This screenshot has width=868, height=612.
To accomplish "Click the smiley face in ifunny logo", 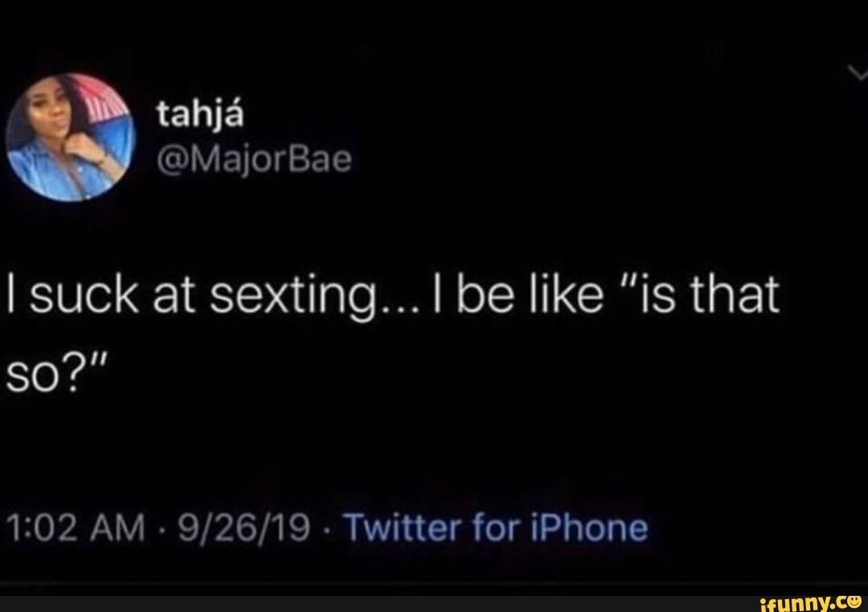I will click(x=853, y=599).
